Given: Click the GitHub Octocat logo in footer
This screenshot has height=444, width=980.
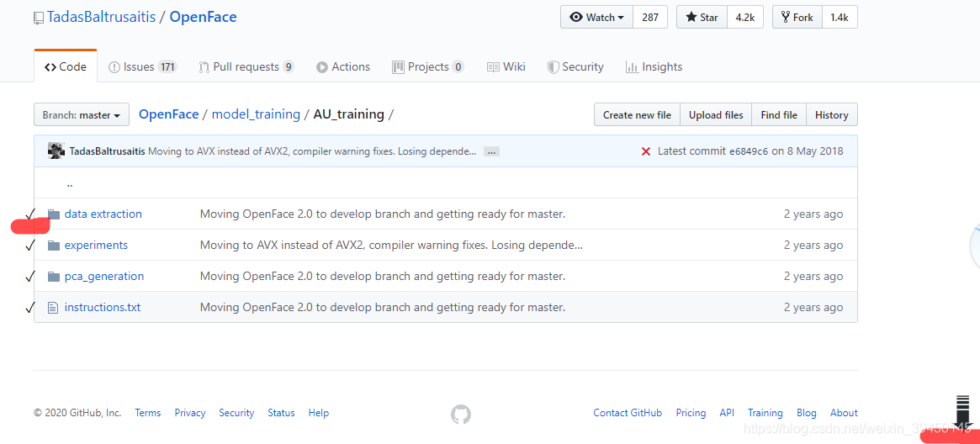Looking at the screenshot, I should 461,414.
